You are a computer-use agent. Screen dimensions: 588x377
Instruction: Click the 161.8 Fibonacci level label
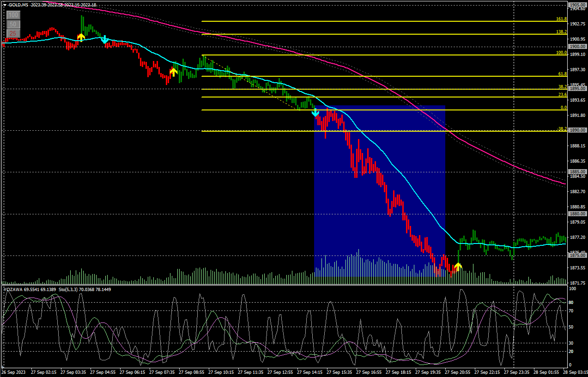click(561, 19)
